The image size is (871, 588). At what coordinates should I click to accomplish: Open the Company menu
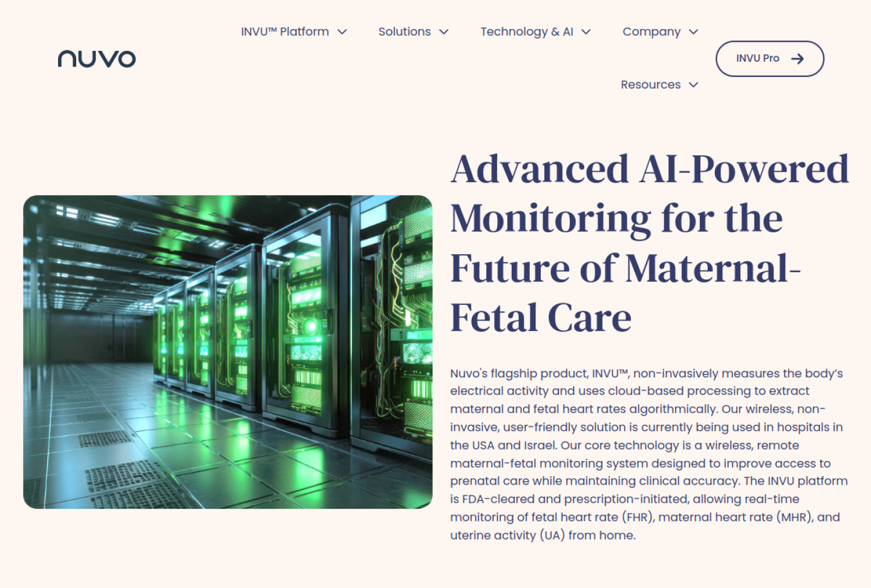[651, 31]
